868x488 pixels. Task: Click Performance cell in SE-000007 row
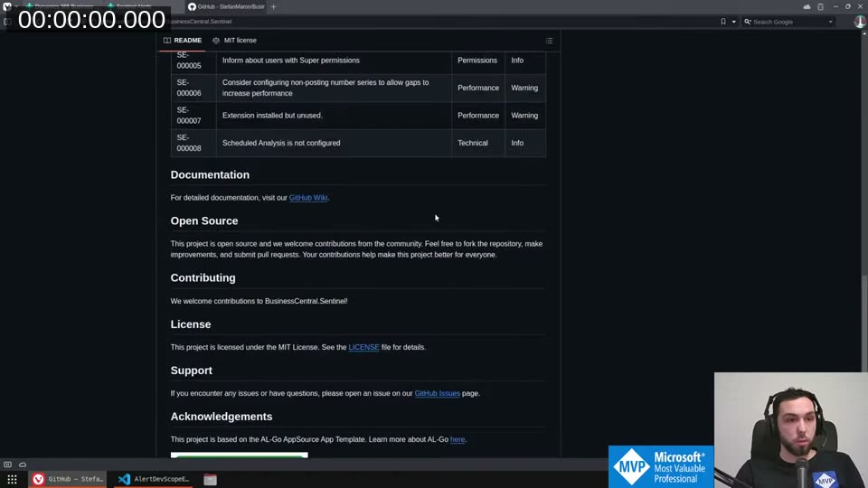[478, 115]
